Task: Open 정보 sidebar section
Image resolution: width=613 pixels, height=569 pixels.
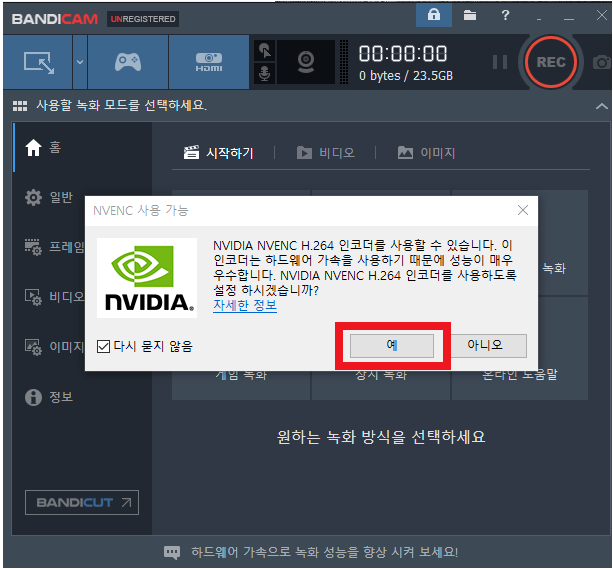Action: pyautogui.click(x=49, y=397)
